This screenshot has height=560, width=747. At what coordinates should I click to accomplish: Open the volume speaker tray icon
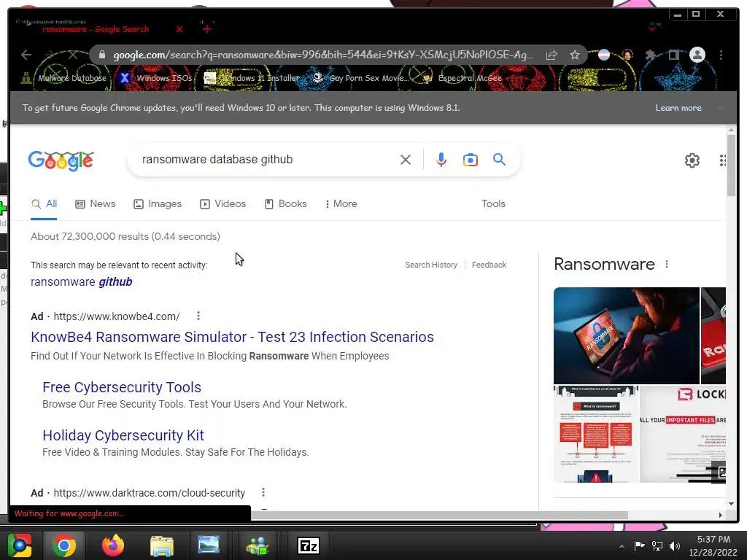[x=675, y=546]
